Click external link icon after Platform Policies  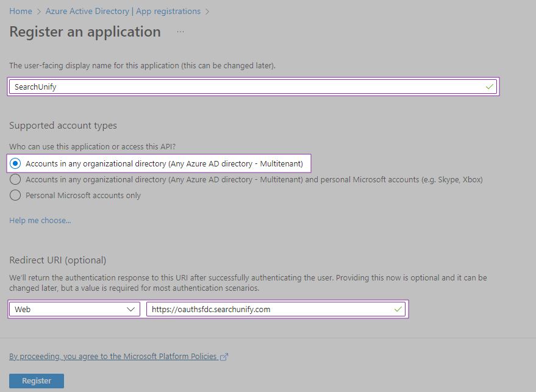pyautogui.click(x=224, y=357)
